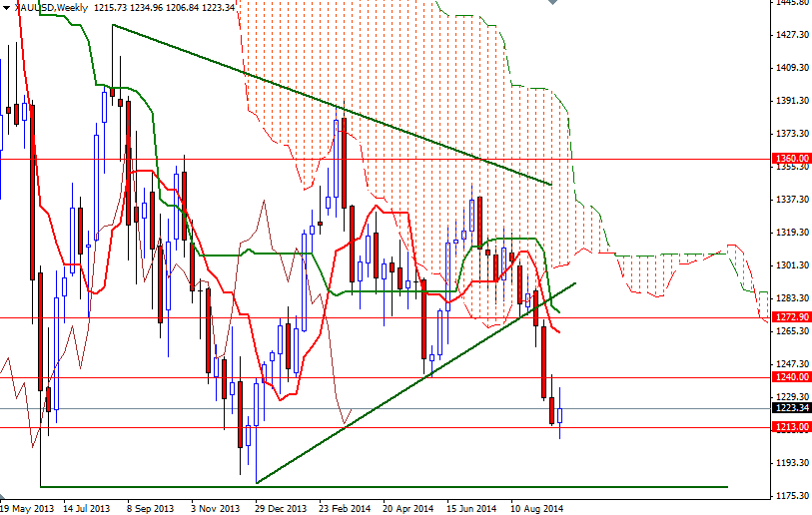Click the gray corner arrow at bottom-left
Viewport: 812px width, 515px height.
point(3,495)
